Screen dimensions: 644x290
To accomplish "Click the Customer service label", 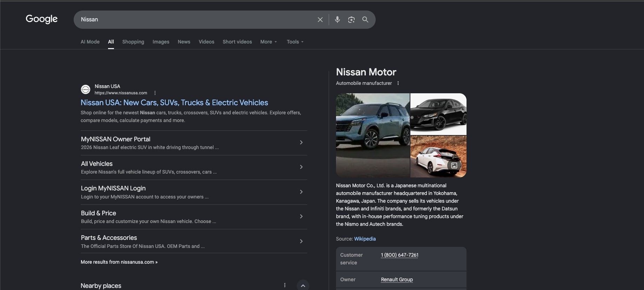I will (x=351, y=259).
